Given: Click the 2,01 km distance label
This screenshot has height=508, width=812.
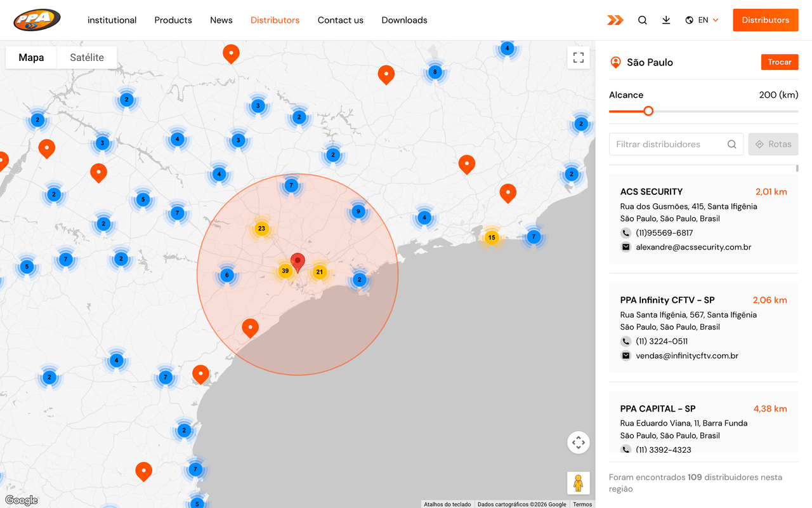Looking at the screenshot, I should click(771, 192).
